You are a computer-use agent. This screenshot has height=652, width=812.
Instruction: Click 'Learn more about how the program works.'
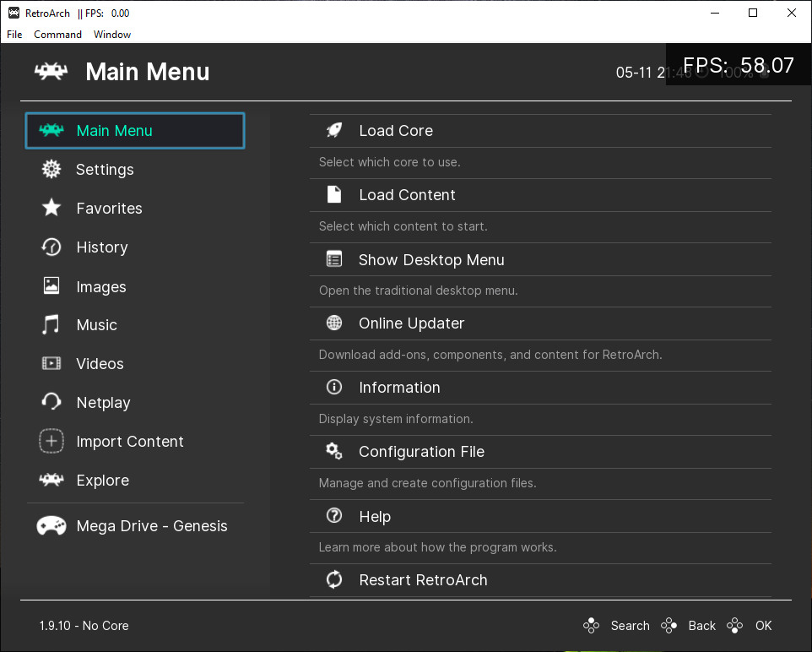click(437, 547)
